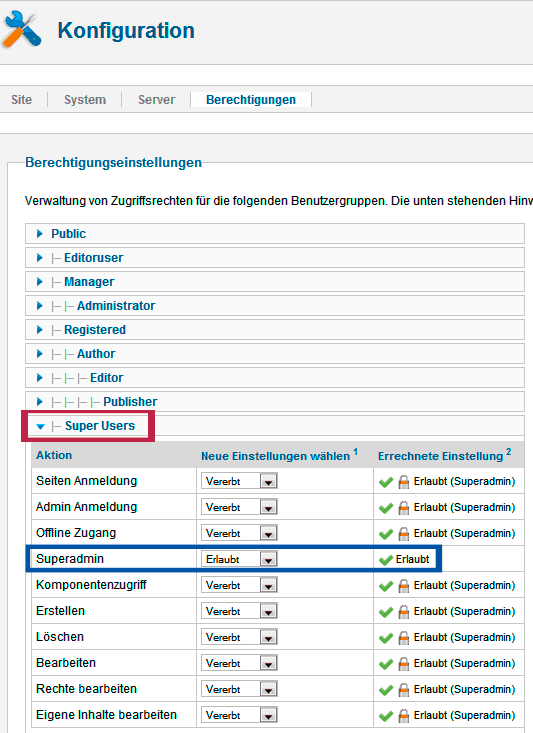
Task: Open the Superadmin permission dropdown set to Erlaubt
Action: 239,559
